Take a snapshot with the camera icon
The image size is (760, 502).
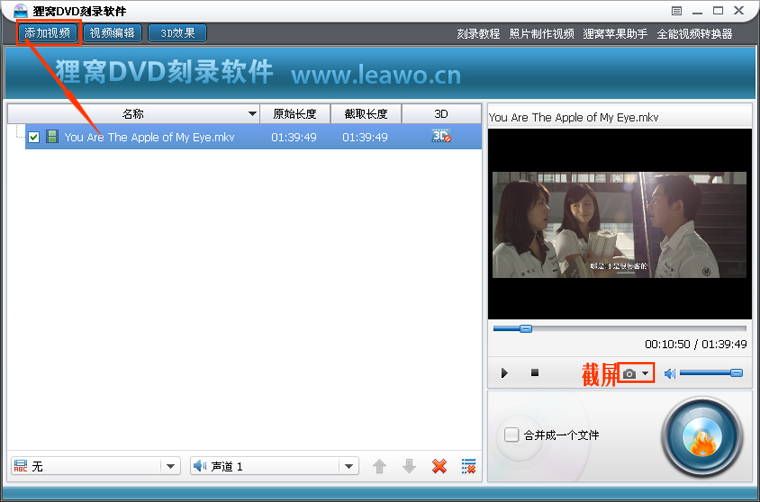pyautogui.click(x=629, y=374)
